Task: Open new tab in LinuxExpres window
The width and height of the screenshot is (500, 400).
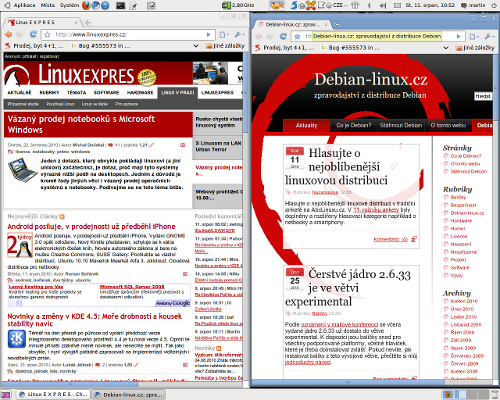Action: (x=88, y=22)
